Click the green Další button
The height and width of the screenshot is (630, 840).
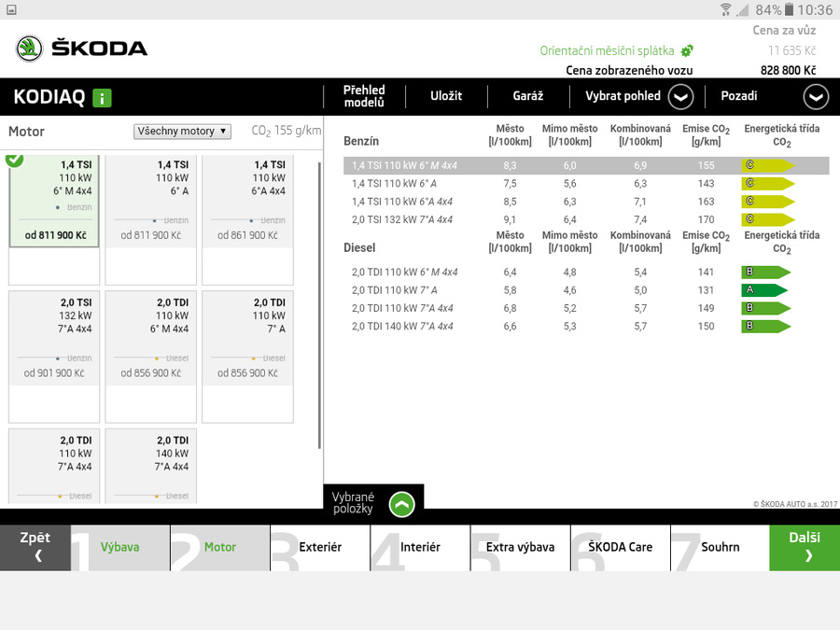tap(805, 548)
